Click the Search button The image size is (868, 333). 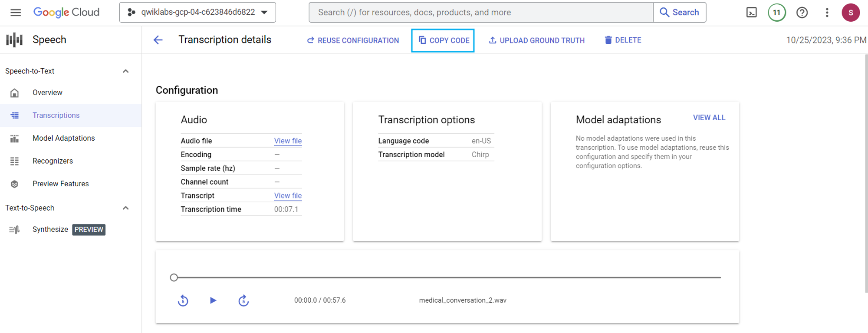(680, 12)
